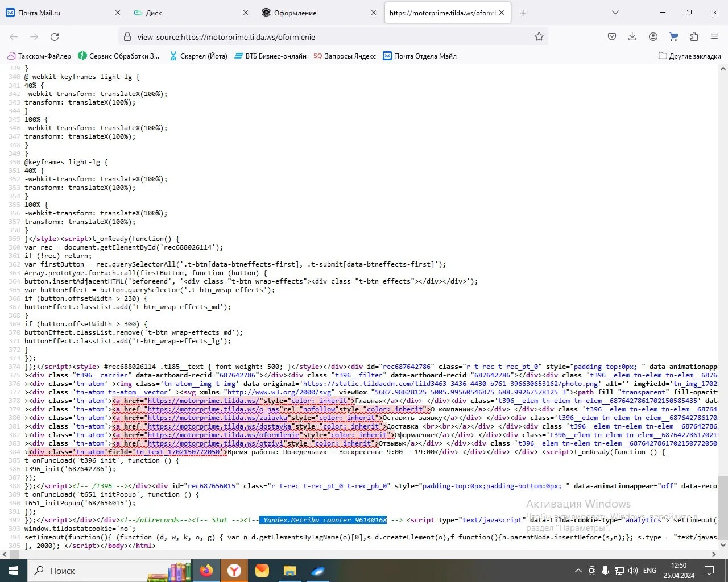Expand the list all tabs dropdown
Image resolution: width=728 pixels, height=582 pixels.
pyautogui.click(x=615, y=13)
